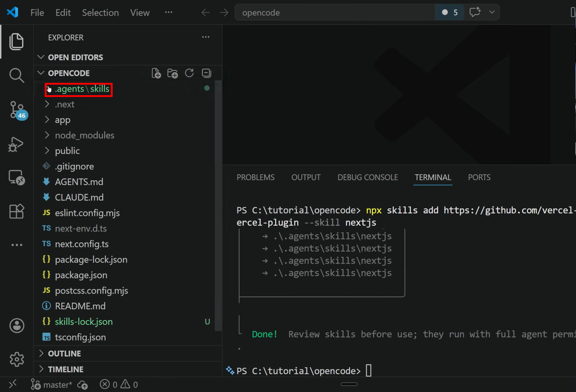This screenshot has height=392, width=576.
Task: Open the File menu
Action: 37,12
